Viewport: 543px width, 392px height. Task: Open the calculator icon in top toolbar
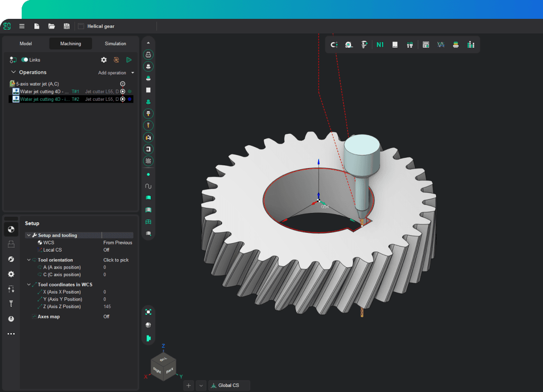coord(426,45)
